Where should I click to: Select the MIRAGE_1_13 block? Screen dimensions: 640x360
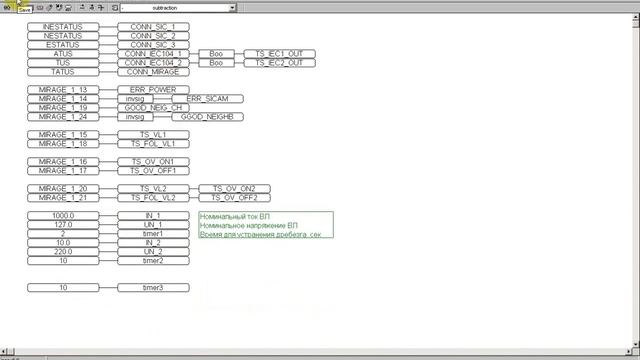tap(63, 90)
